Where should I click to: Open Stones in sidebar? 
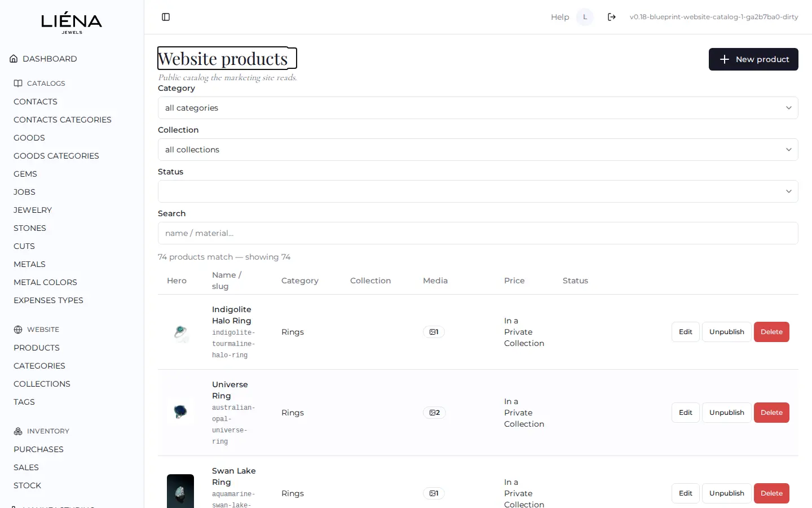30,228
